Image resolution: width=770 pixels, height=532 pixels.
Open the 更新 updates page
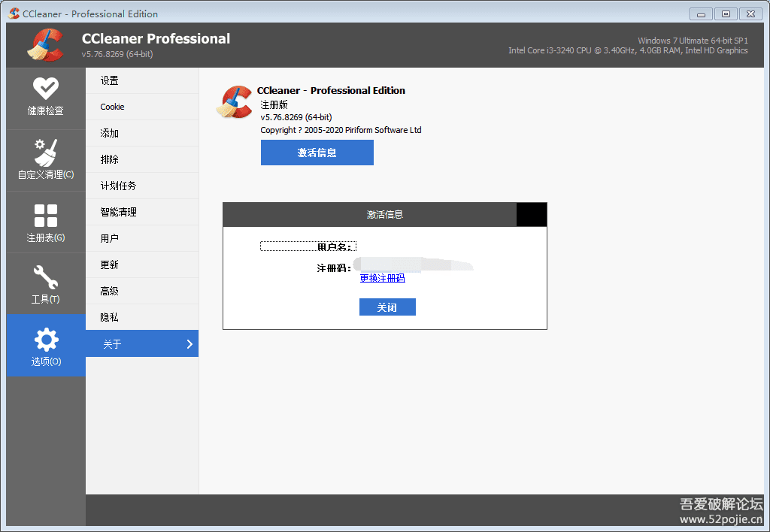(x=142, y=264)
